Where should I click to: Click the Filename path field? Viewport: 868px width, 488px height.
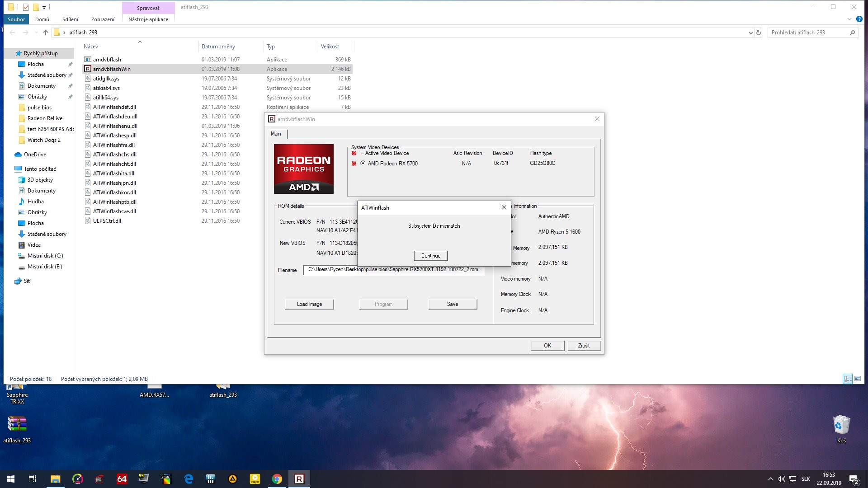[393, 270]
